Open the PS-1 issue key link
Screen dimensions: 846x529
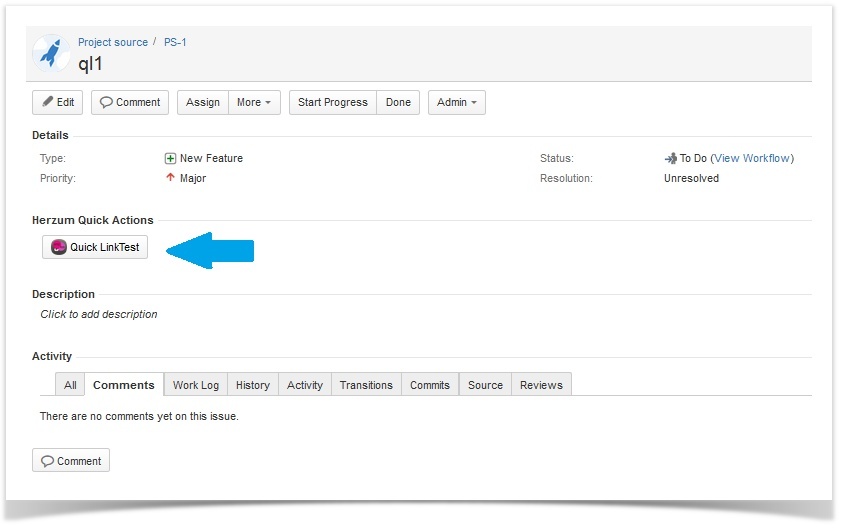tap(175, 42)
